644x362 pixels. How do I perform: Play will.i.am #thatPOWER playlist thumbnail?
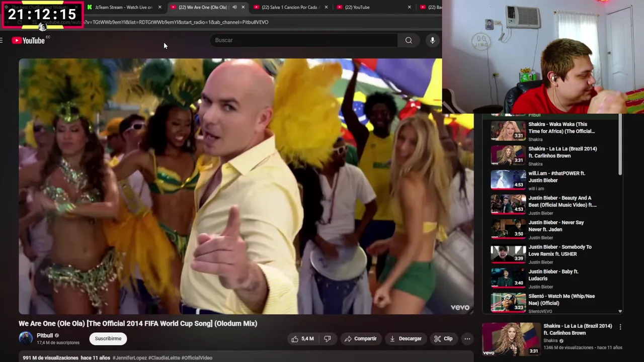[508, 180]
